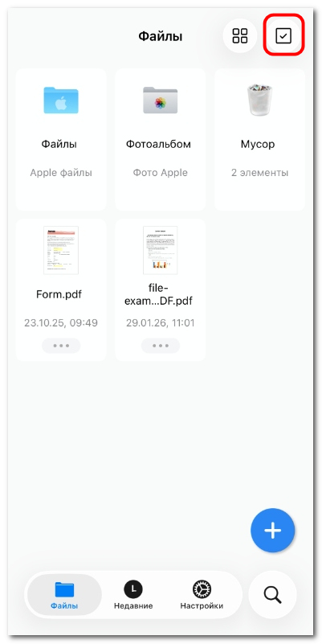
Task: Expand the three-dots menu under file-exam...DF.pdf
Action: click(x=161, y=346)
